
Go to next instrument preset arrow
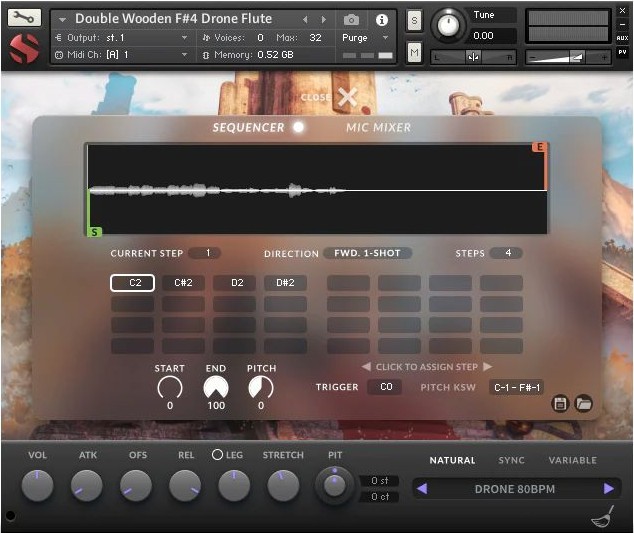tap(323, 19)
